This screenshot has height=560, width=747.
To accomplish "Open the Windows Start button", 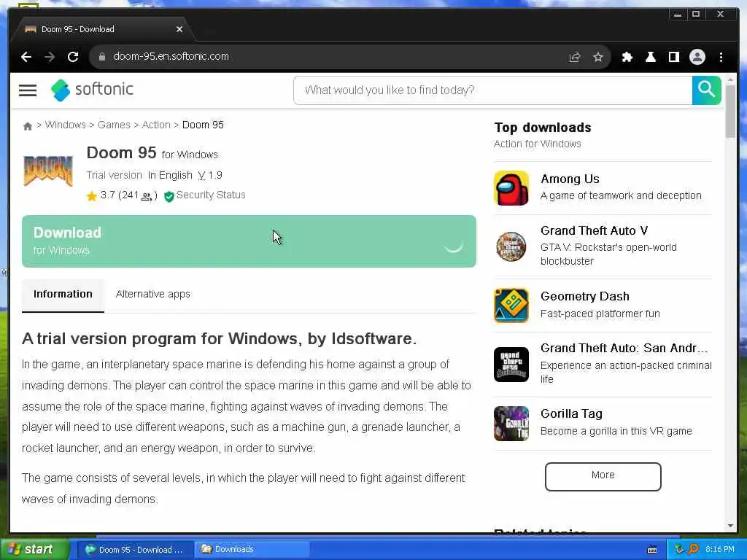I will coord(34,550).
